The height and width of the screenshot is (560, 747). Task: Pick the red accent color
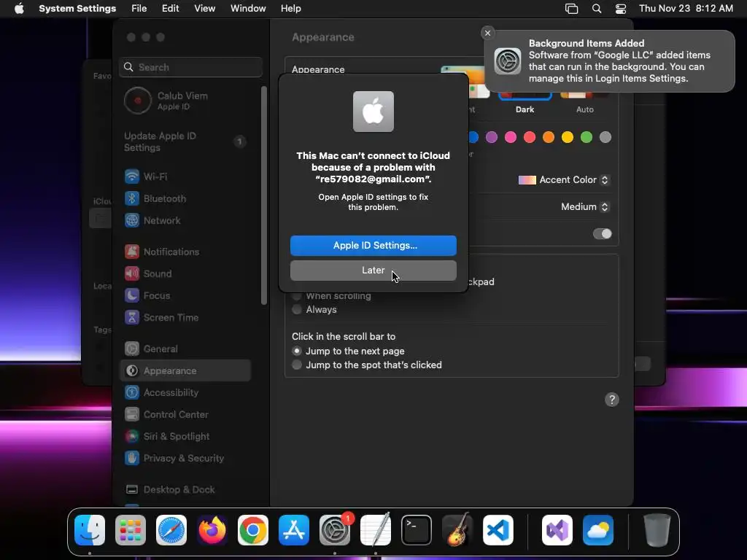coord(530,138)
